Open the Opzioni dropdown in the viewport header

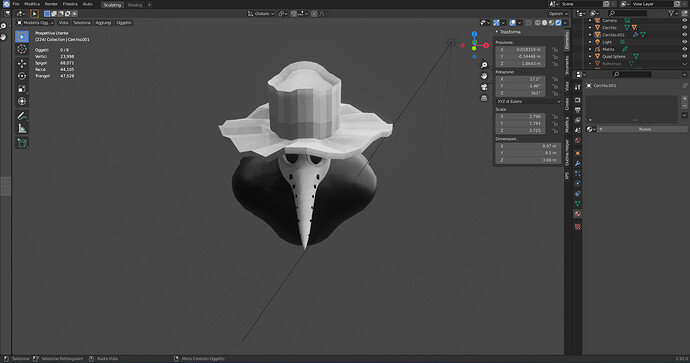pos(557,14)
